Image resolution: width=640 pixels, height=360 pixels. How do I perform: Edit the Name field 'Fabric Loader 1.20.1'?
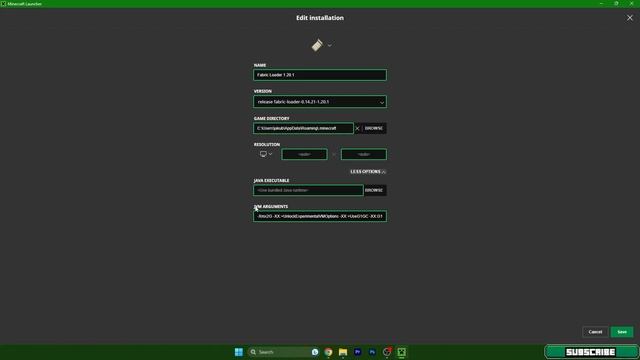click(x=320, y=75)
